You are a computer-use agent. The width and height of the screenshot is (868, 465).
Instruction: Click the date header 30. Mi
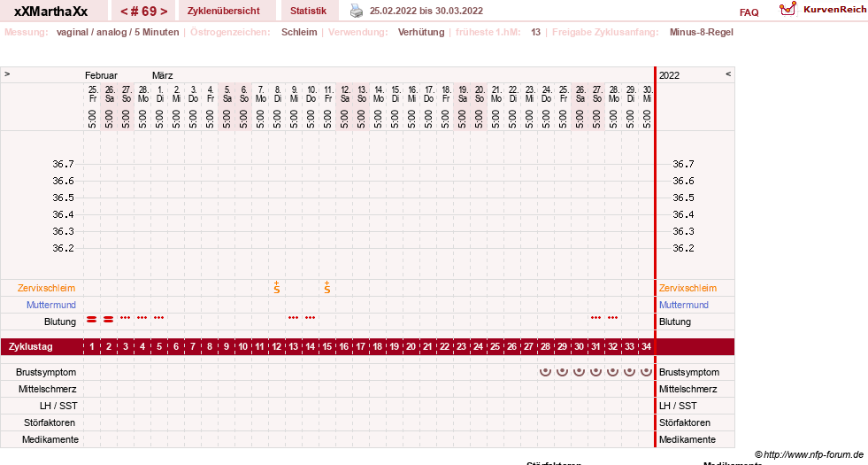click(x=647, y=94)
